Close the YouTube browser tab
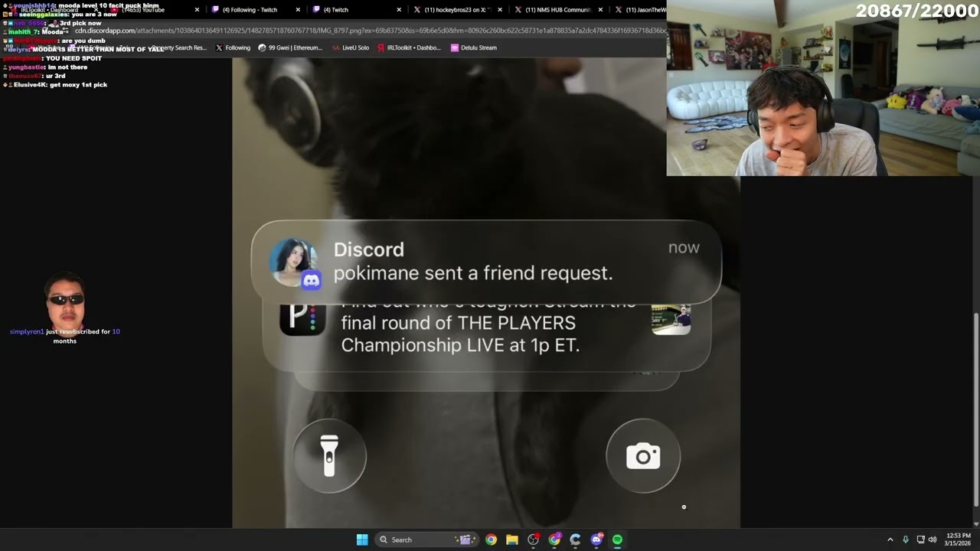Viewport: 980px width, 551px height. point(197,10)
